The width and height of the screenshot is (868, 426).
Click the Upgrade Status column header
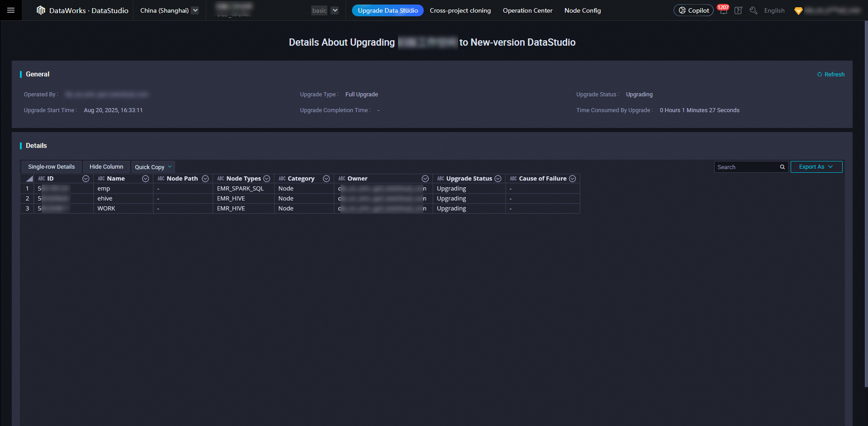pos(469,179)
